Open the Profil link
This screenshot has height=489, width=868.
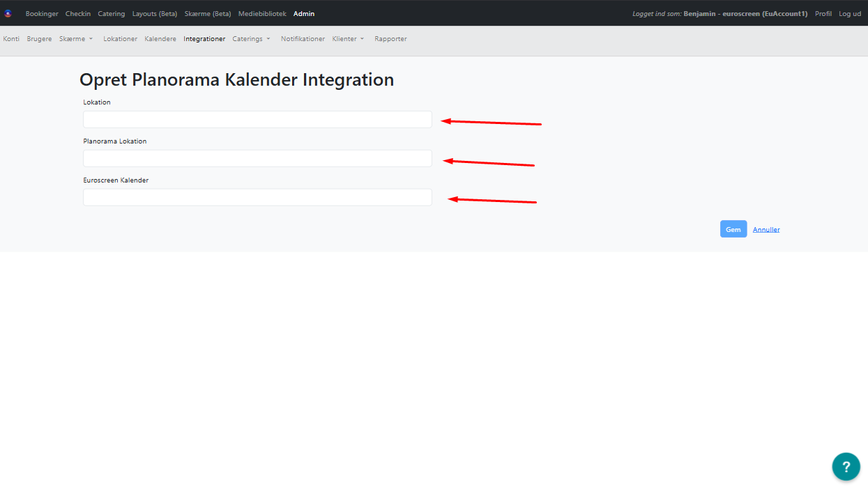coord(823,14)
